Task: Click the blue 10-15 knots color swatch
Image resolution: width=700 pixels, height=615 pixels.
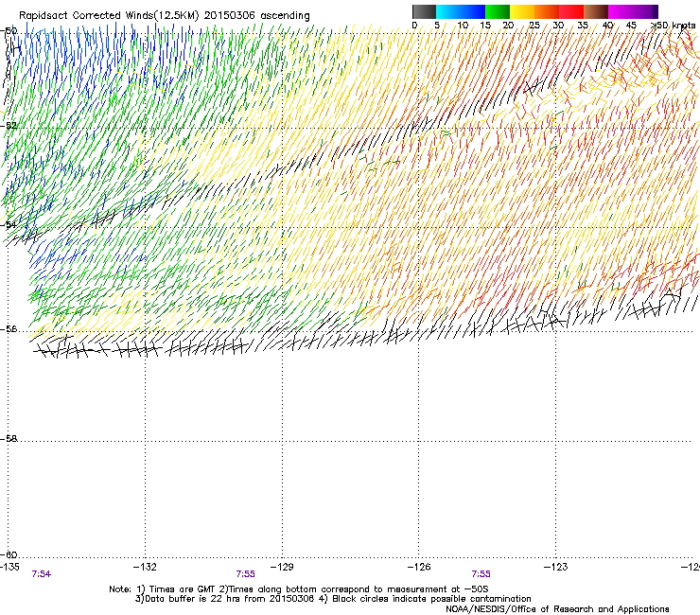Action: pos(473,11)
